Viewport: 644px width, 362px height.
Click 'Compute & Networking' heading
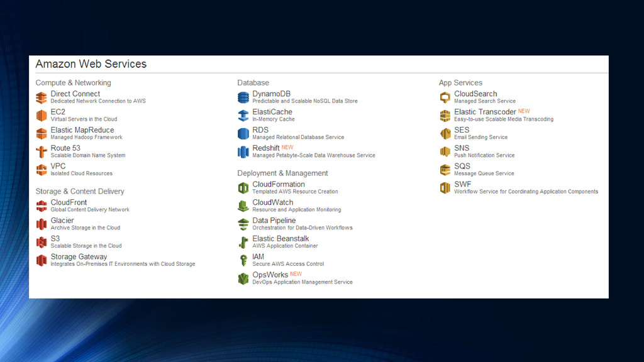click(73, 83)
